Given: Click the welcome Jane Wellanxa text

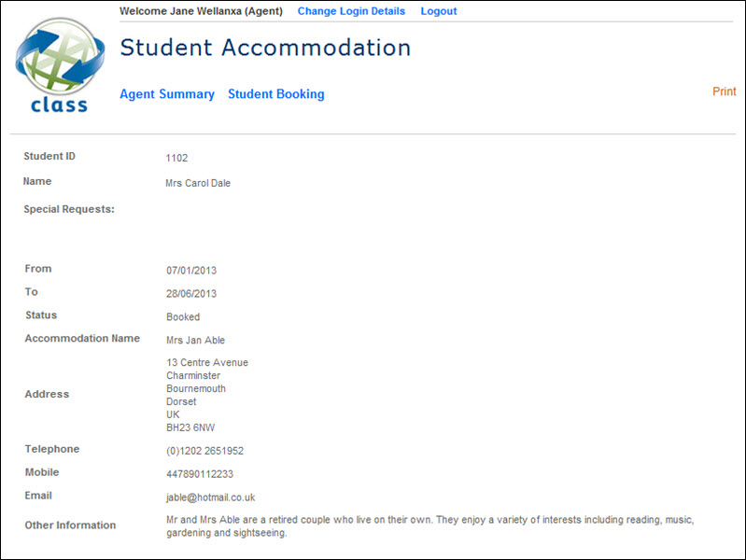Looking at the screenshot, I should (201, 11).
